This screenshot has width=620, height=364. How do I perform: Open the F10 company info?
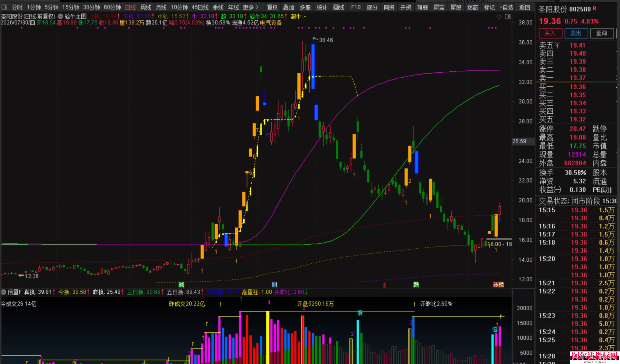356,7
